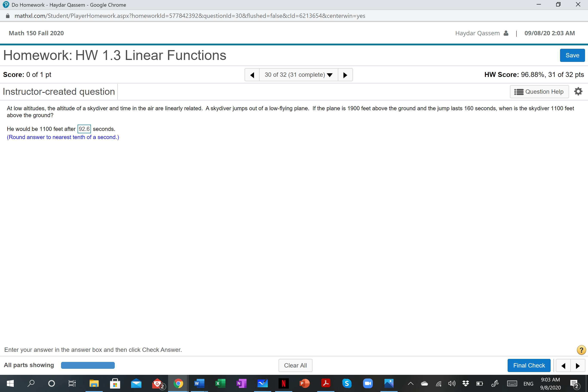Expand hidden system tray icons chevron
The height and width of the screenshot is (392, 588).
410,383
